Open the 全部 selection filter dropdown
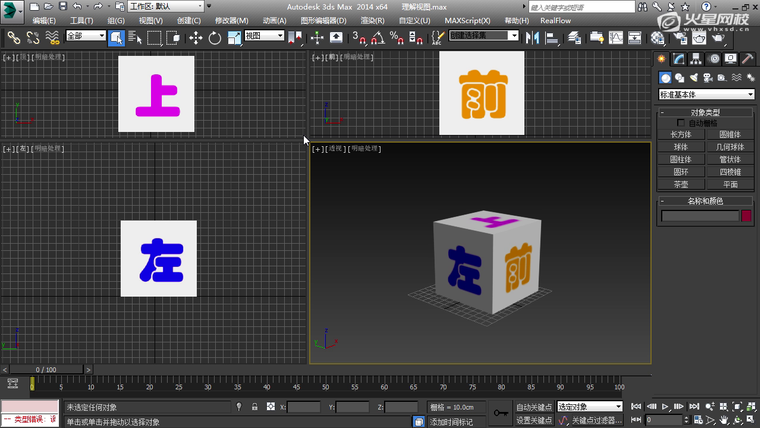This screenshot has height=428, width=760. (86, 37)
